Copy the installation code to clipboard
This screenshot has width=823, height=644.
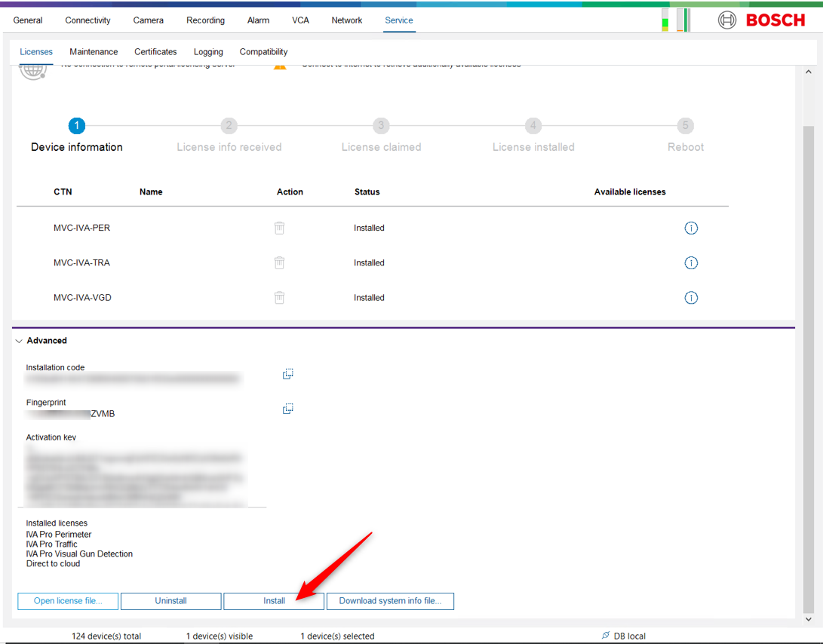pyautogui.click(x=287, y=374)
